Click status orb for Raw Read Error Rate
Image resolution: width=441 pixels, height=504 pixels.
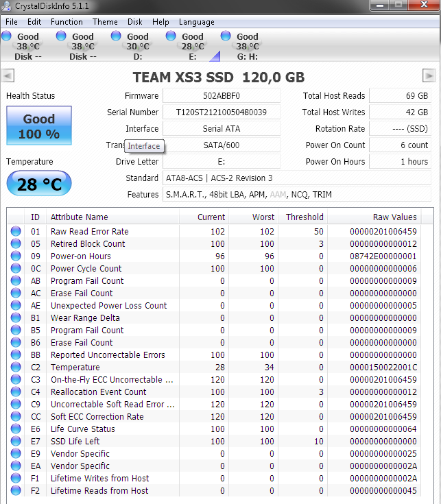[16, 231]
